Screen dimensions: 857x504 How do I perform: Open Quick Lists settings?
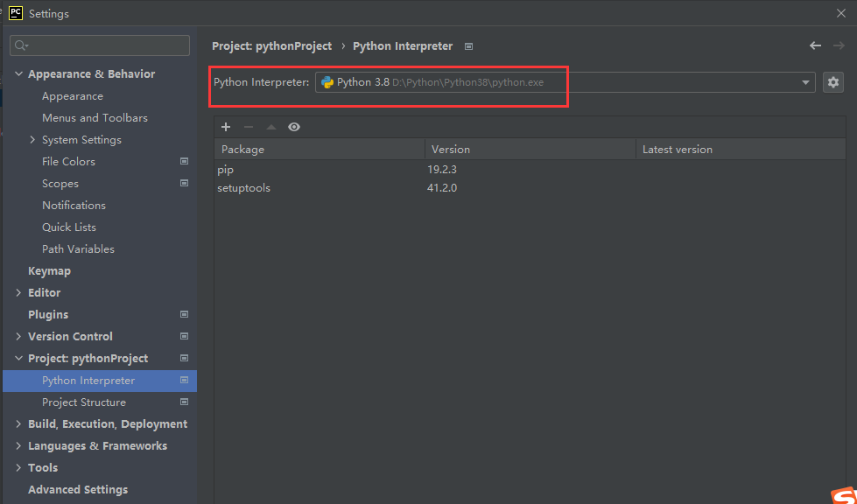click(x=69, y=227)
